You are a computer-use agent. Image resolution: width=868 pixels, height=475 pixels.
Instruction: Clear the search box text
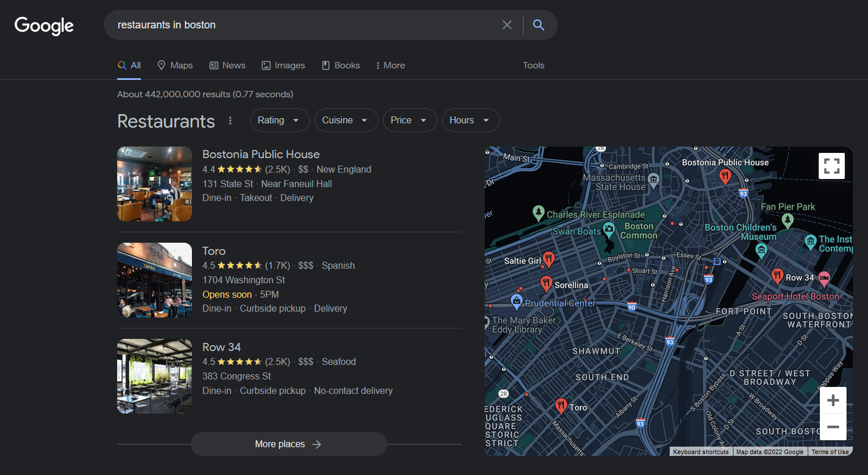point(507,25)
